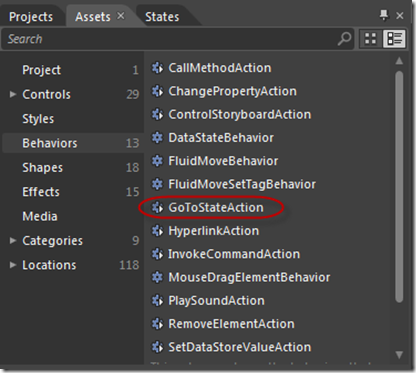Click the InvokeCommandAction gear icon
416x373 pixels.
pyautogui.click(x=157, y=254)
